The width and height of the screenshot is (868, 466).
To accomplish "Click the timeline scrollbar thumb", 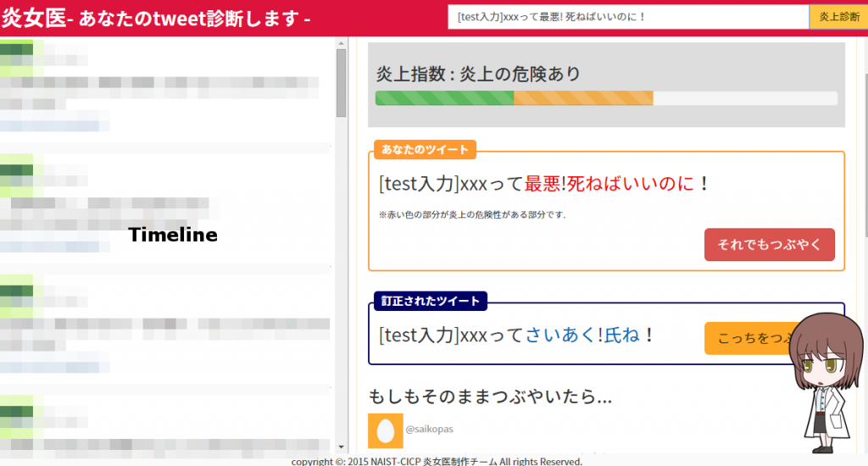I will coord(341,83).
